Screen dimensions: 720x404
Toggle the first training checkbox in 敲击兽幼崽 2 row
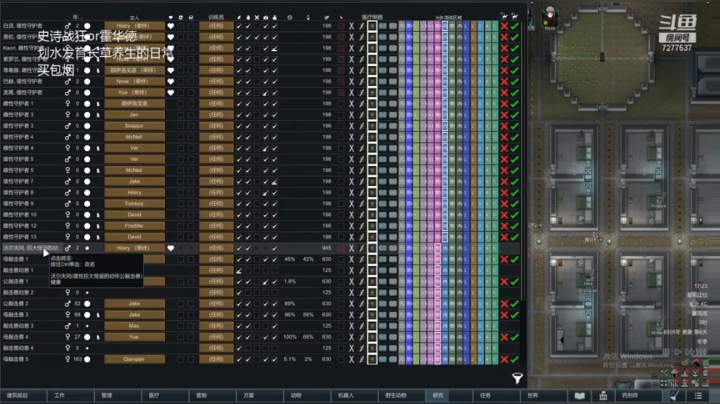pos(239,292)
